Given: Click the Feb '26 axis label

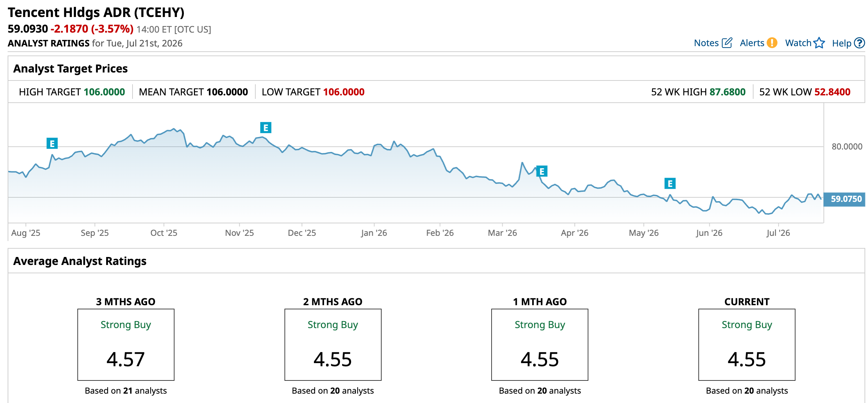Looking at the screenshot, I should coord(440,233).
